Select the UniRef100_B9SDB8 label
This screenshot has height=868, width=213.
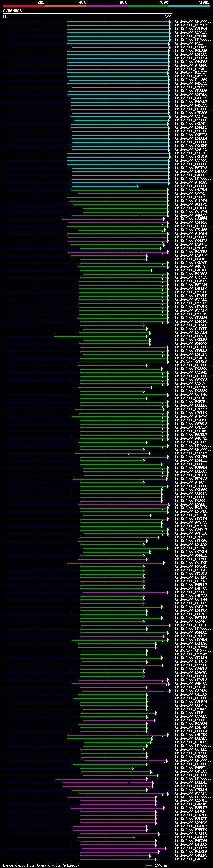point(191,252)
